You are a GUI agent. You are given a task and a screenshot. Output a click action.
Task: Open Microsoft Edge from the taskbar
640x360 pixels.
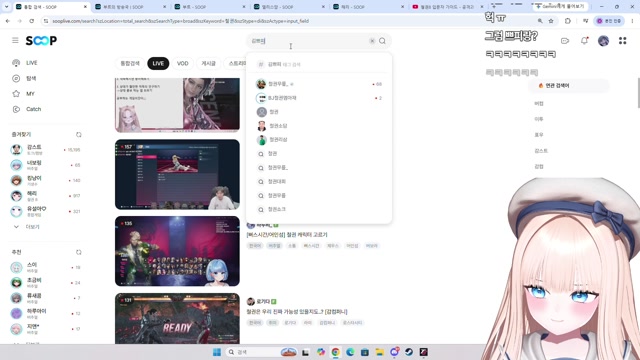(x=350, y=352)
